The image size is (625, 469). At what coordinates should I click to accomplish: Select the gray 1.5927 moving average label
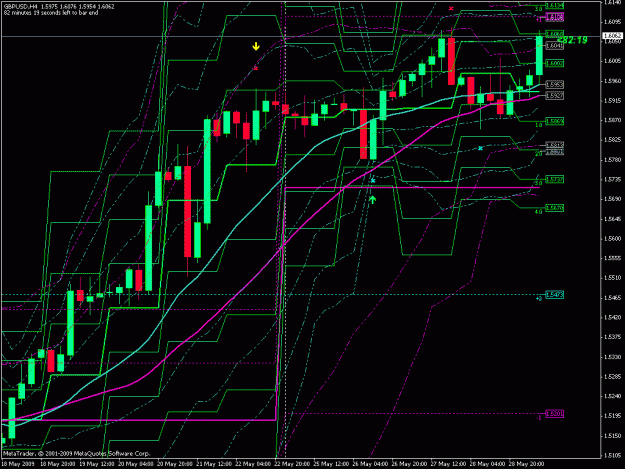point(554,96)
